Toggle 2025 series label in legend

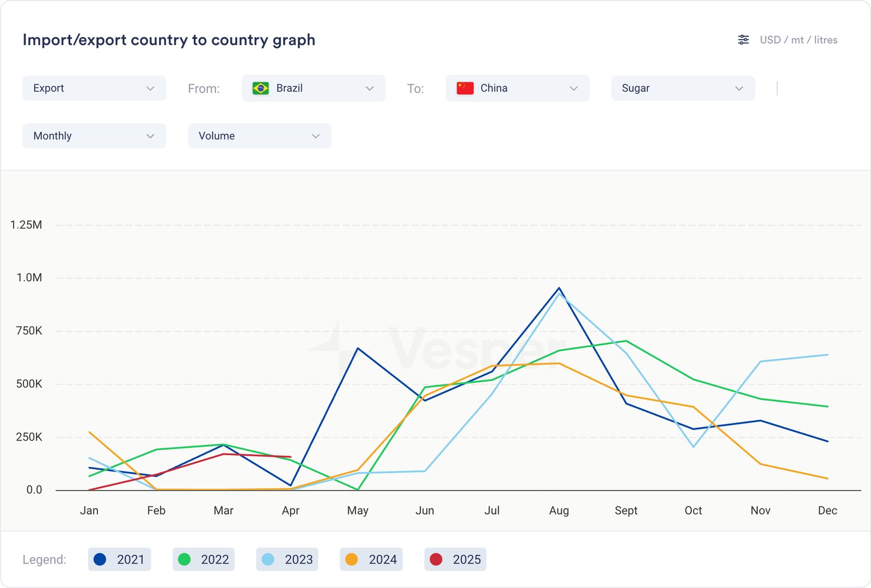click(467, 559)
